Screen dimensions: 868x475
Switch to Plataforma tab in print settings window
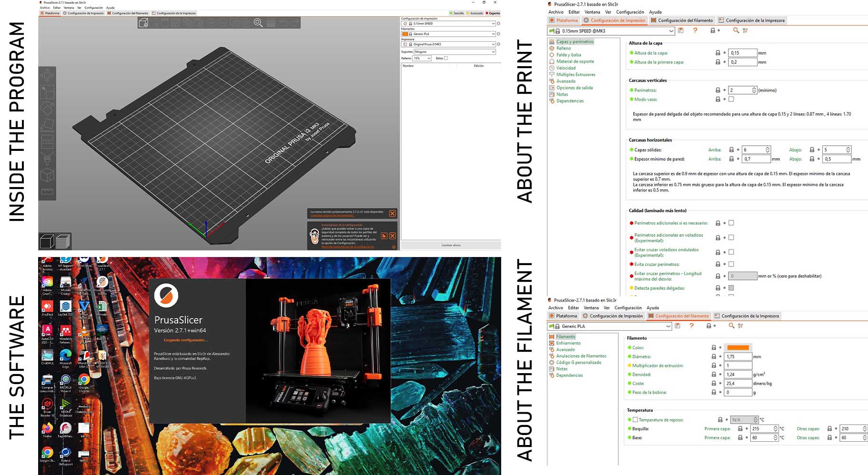563,20
